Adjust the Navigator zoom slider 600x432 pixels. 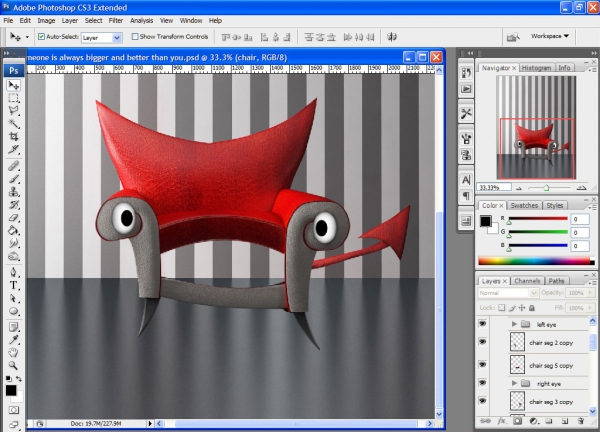click(546, 188)
